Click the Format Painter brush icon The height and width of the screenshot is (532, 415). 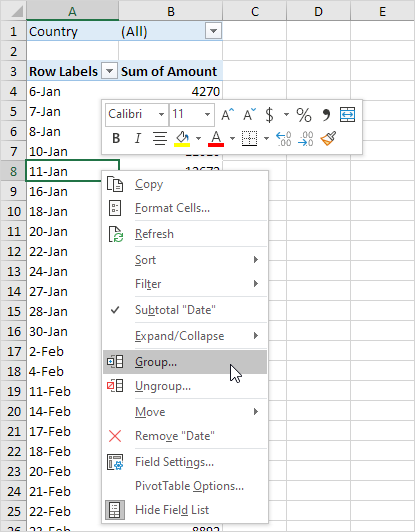[x=328, y=138]
